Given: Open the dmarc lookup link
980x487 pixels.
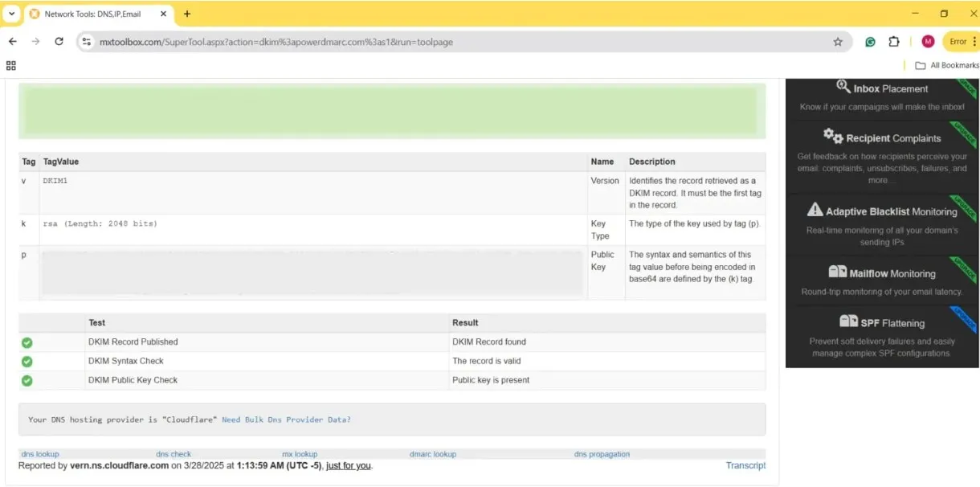Looking at the screenshot, I should (x=432, y=453).
